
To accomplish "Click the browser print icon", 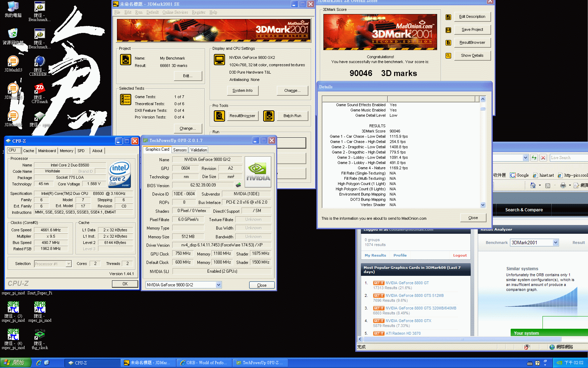I will pyautogui.click(x=563, y=185).
